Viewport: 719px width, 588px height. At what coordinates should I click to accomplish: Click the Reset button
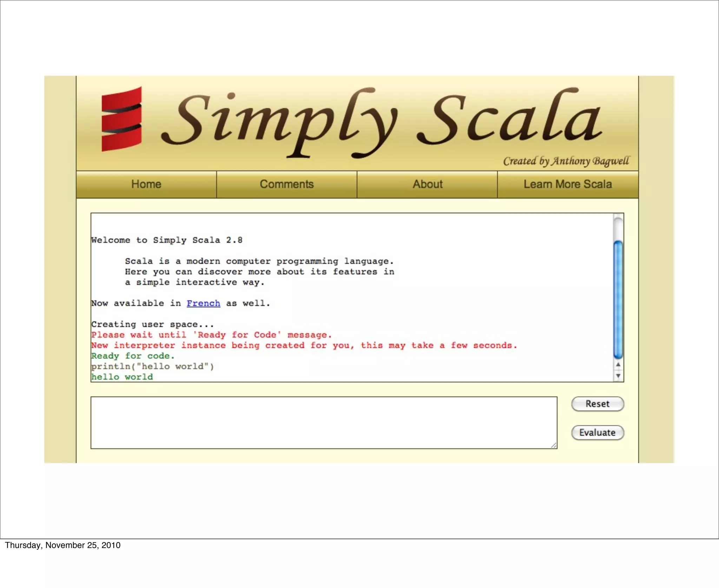click(598, 404)
